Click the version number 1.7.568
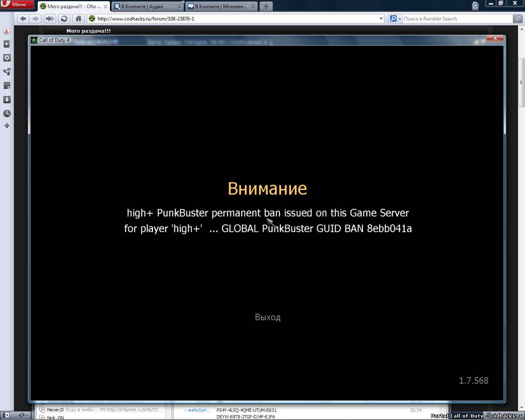The image size is (525, 420). click(x=474, y=381)
